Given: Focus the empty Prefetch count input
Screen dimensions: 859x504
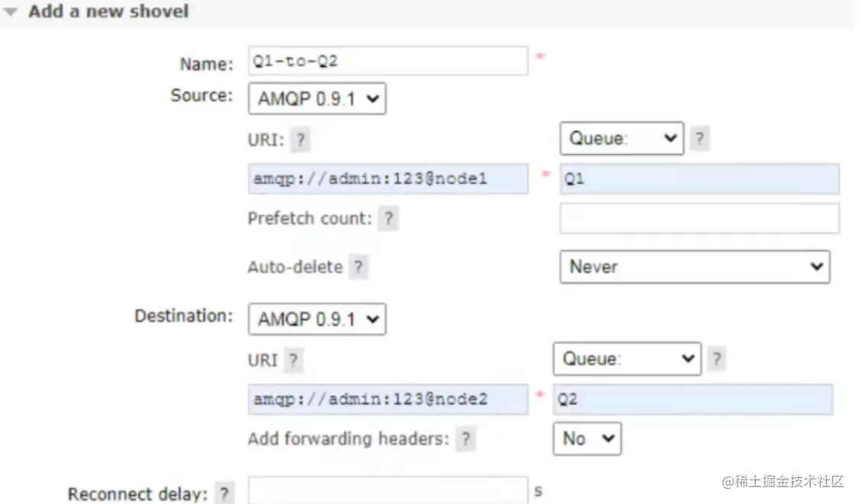Looking at the screenshot, I should click(699, 218).
